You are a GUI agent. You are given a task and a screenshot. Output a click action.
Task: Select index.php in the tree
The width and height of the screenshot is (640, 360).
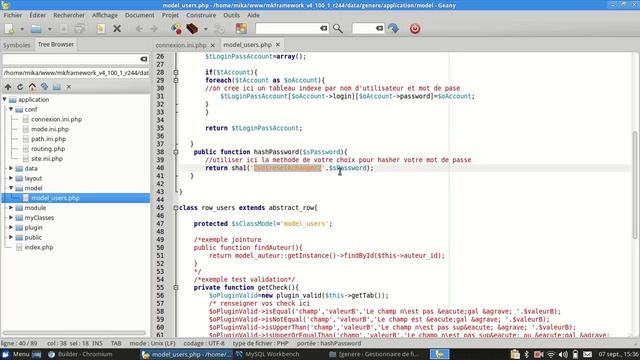[x=39, y=247]
